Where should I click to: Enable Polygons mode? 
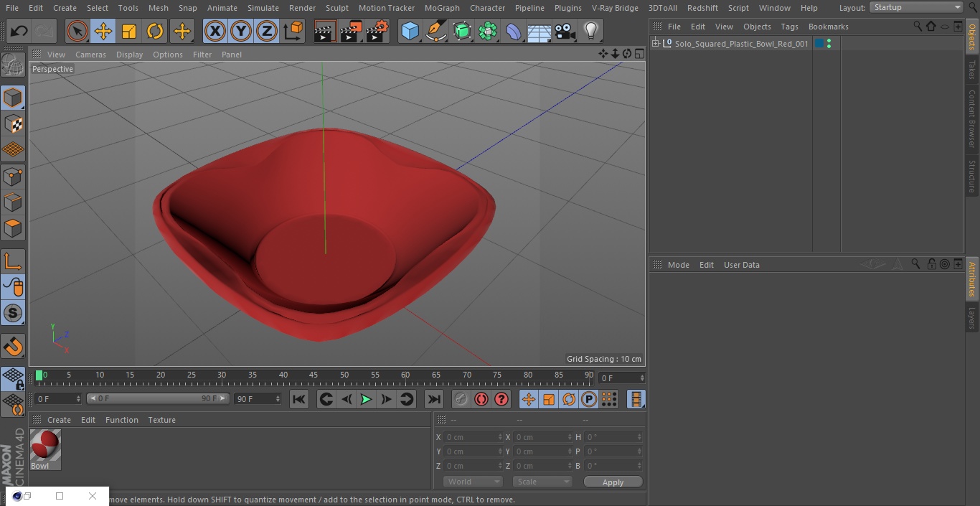(x=14, y=230)
